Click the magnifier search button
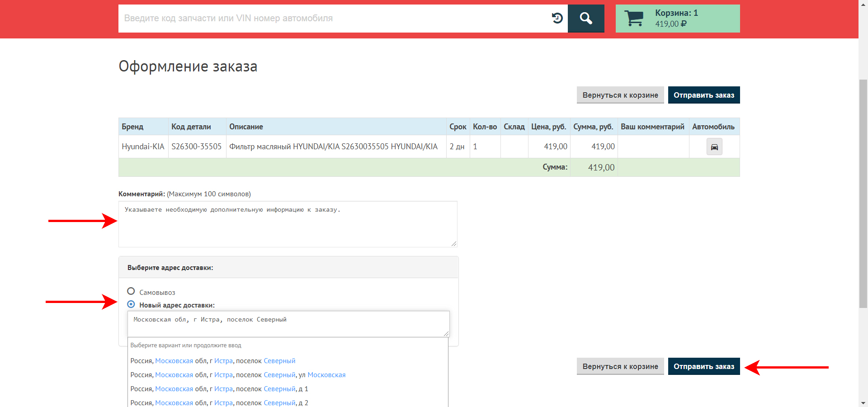Image resolution: width=868 pixels, height=407 pixels. point(586,19)
